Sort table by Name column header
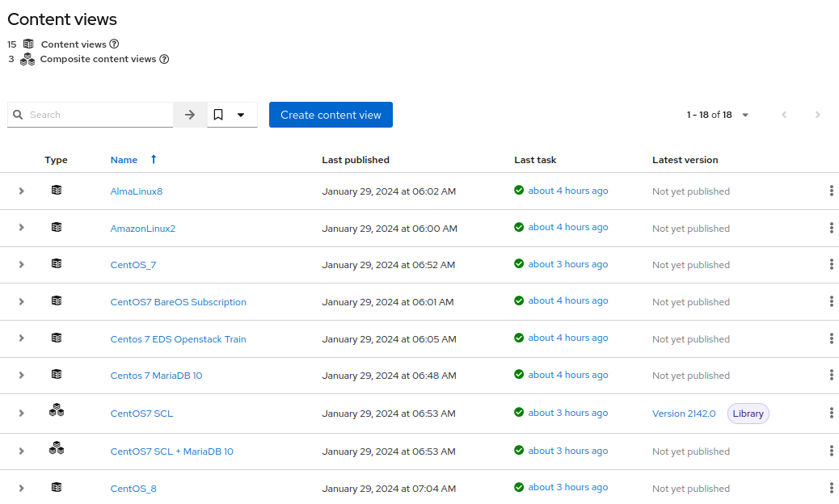This screenshot has width=839, height=504. [x=124, y=160]
